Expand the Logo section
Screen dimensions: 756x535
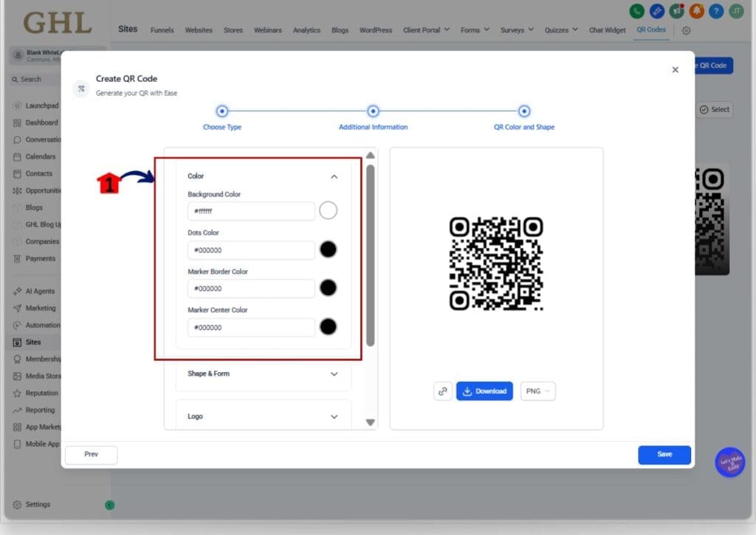point(334,417)
